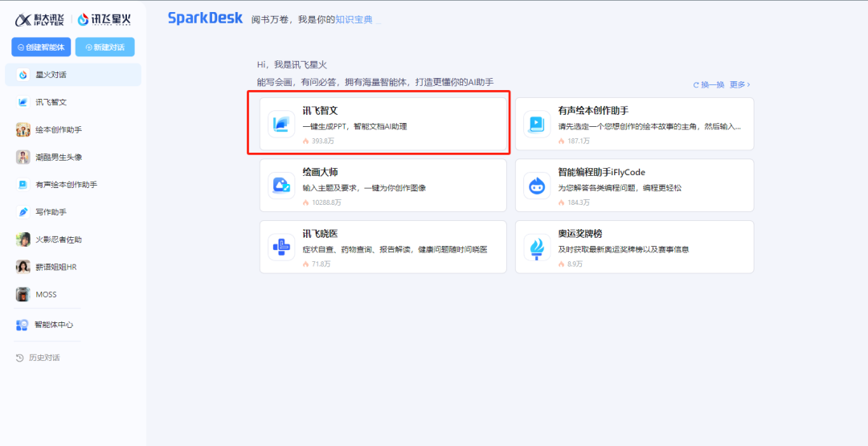Click the 有声绘本创作助手 card icon
The image size is (868, 446).
pyautogui.click(x=537, y=124)
